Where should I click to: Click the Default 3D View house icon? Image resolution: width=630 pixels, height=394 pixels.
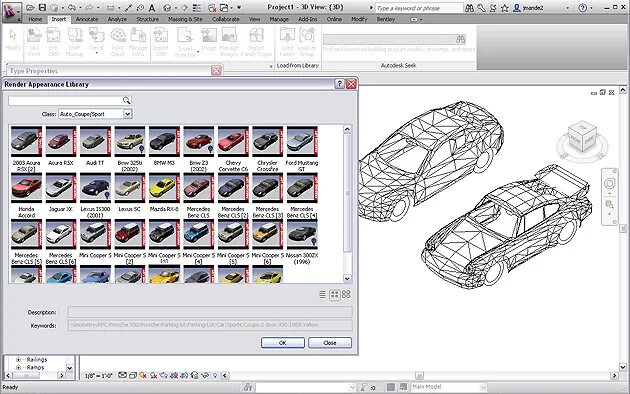coord(168,8)
